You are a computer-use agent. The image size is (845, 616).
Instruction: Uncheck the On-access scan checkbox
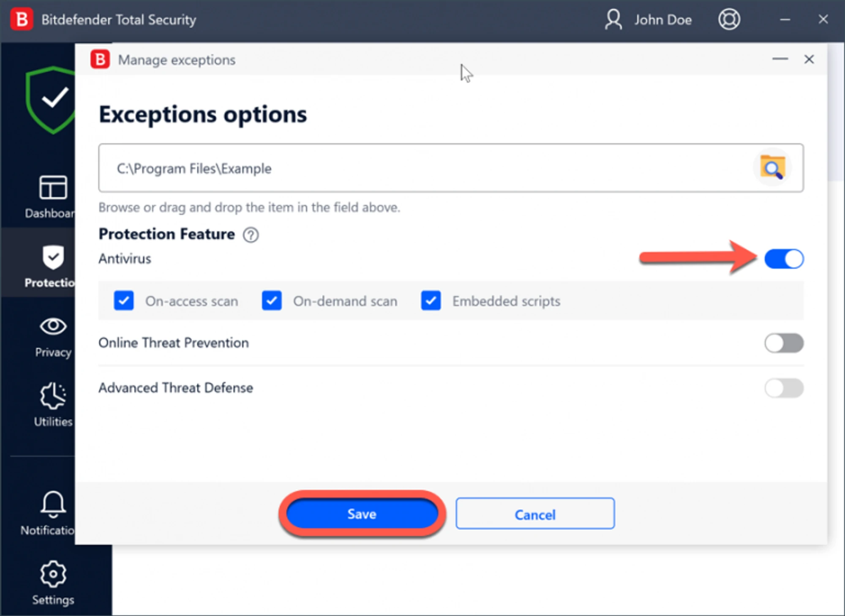pyautogui.click(x=124, y=301)
